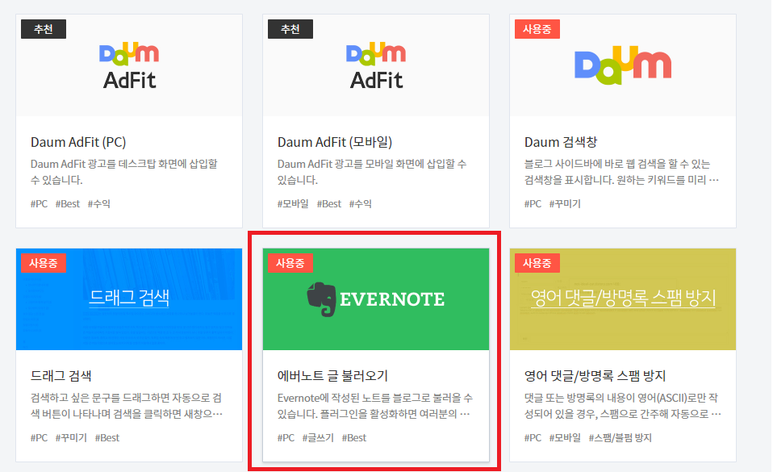This screenshot has width=773, height=472.
Task: Click the Evernote elephant logo
Action: click(x=321, y=299)
